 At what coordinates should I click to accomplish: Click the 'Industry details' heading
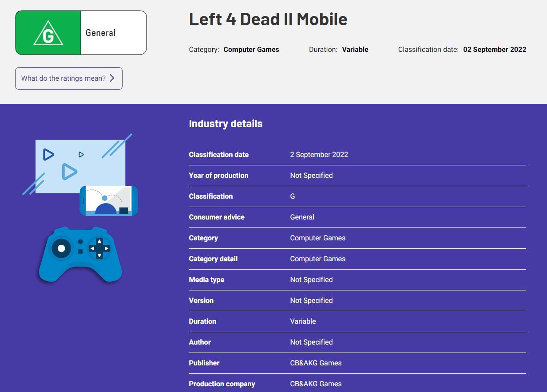(x=226, y=124)
